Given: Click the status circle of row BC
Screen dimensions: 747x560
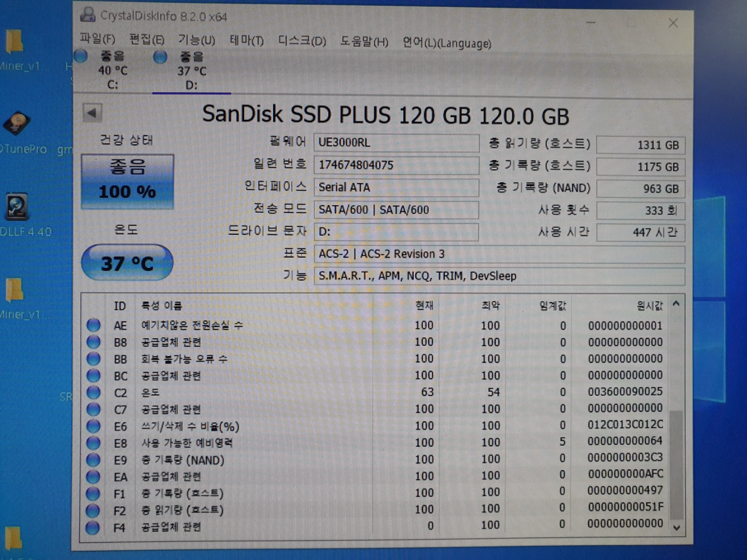Looking at the screenshot, I should tap(94, 375).
